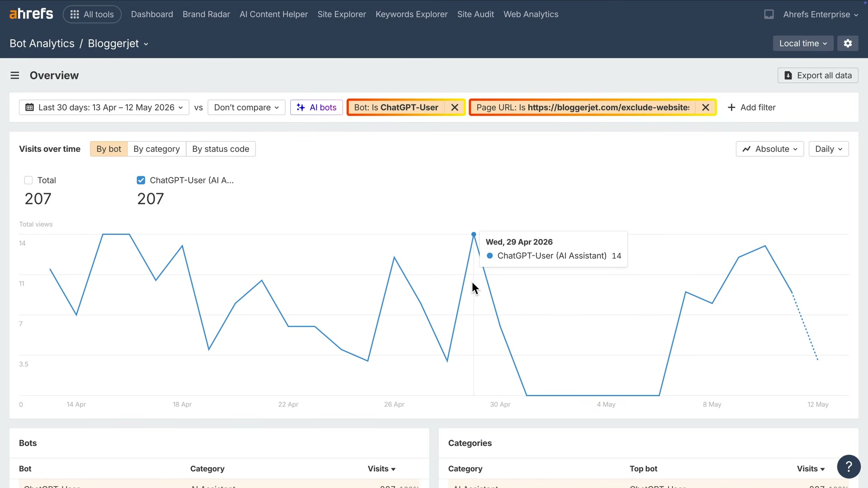
Task: Toggle the hamburger sidebar menu
Action: (15, 75)
